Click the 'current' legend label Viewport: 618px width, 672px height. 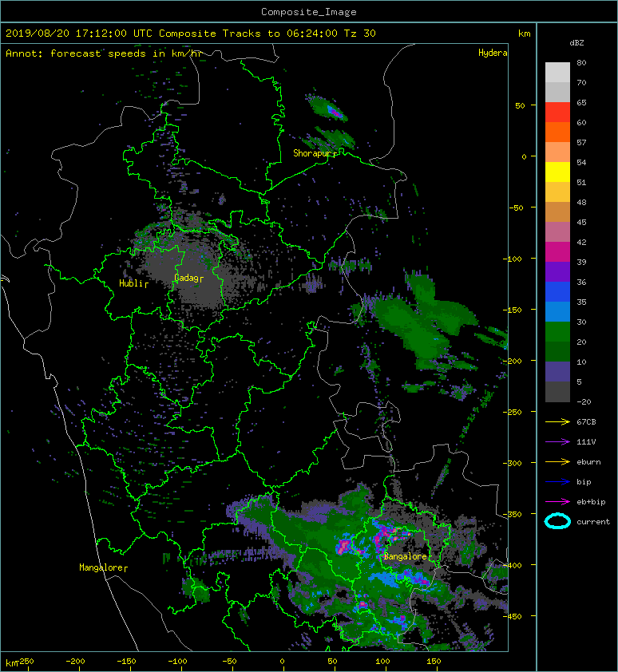(x=593, y=522)
